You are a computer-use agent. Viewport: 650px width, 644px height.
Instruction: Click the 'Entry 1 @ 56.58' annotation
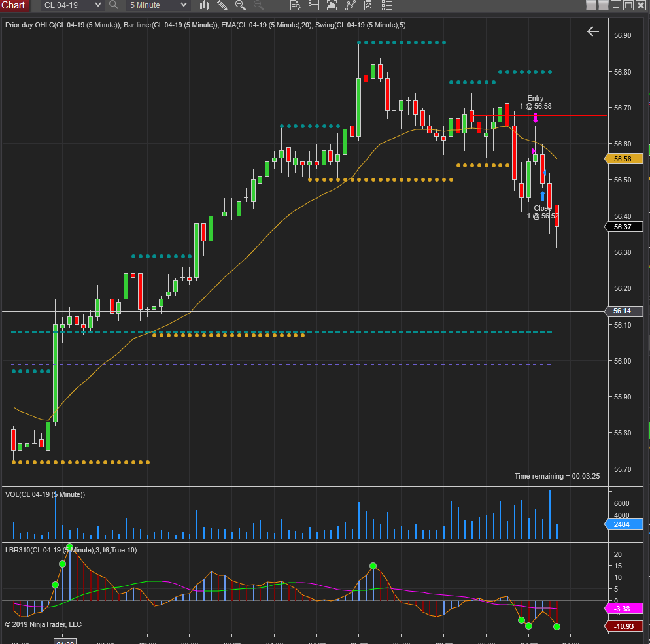(536, 103)
